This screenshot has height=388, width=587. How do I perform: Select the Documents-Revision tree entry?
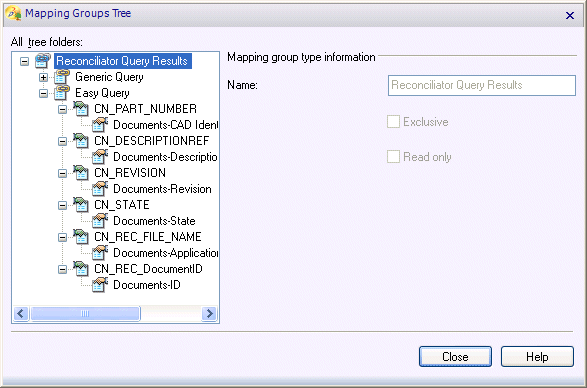pos(162,189)
